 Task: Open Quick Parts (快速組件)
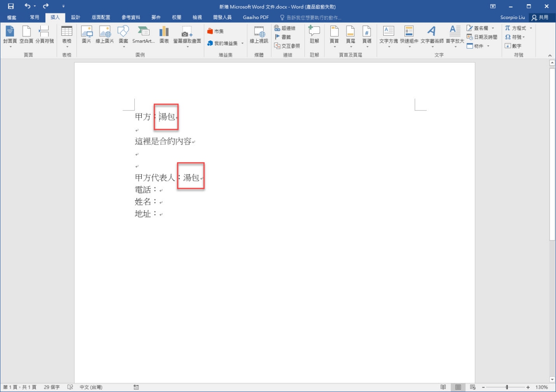409,36
